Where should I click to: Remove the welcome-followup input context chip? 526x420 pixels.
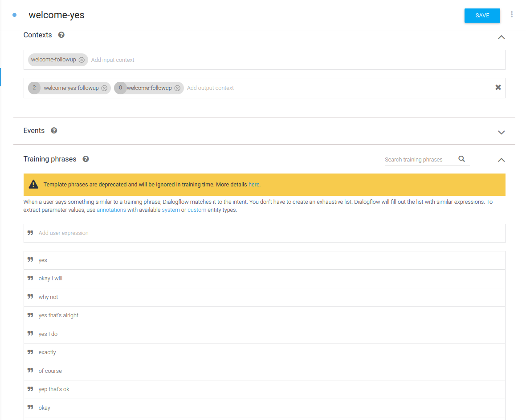point(82,60)
